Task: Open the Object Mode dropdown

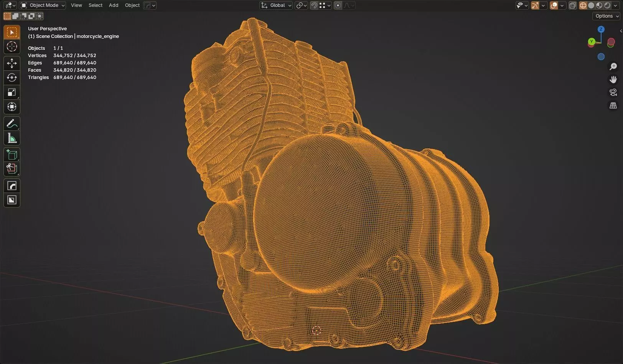Action: pyautogui.click(x=43, y=5)
